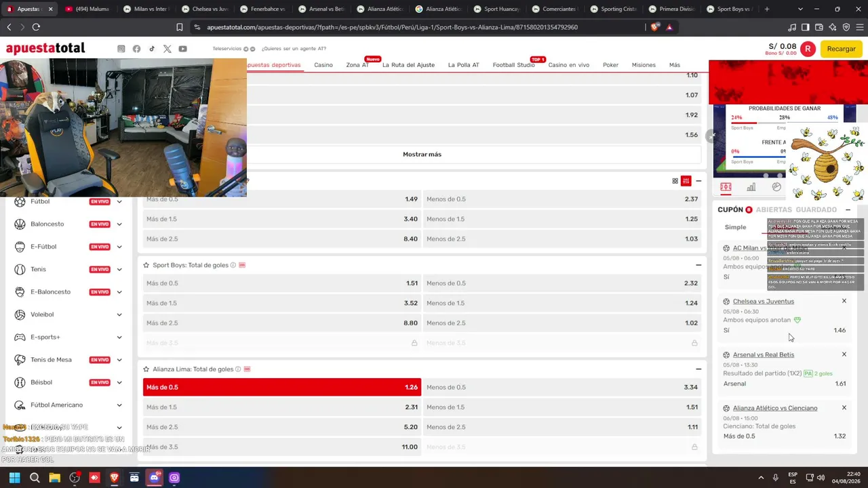Select Sport Boys Menos de 0.5 odds 2.32
This screenshot has width=868, height=488.
click(562, 283)
